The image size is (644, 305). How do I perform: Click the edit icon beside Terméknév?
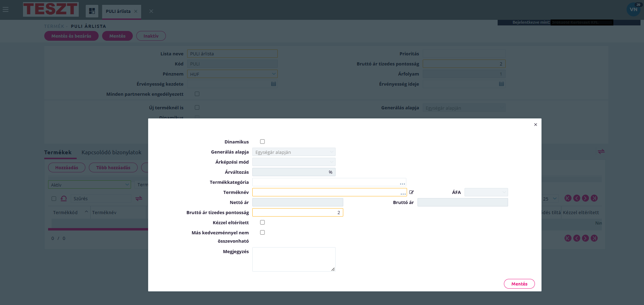[412, 192]
